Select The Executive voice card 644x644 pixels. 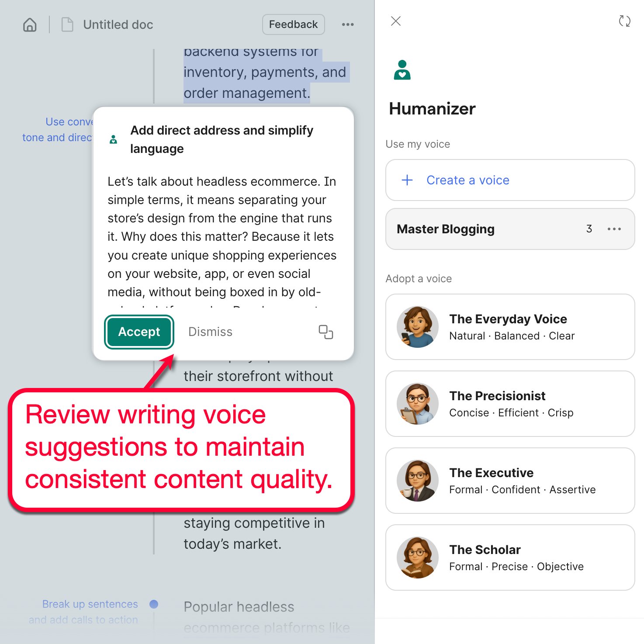(509, 481)
